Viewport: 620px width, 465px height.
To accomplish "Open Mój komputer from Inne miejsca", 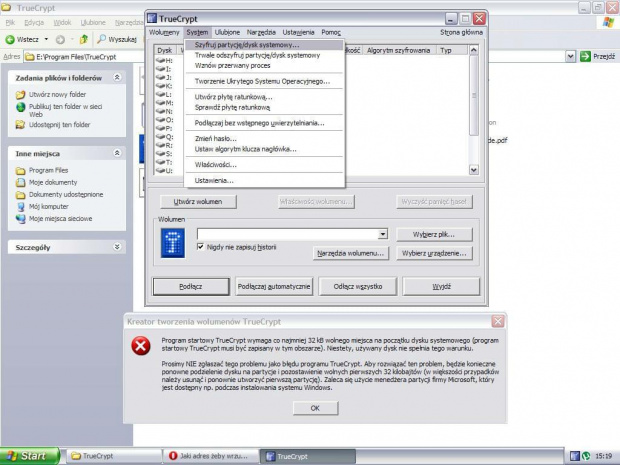I will pyautogui.click(x=48, y=206).
